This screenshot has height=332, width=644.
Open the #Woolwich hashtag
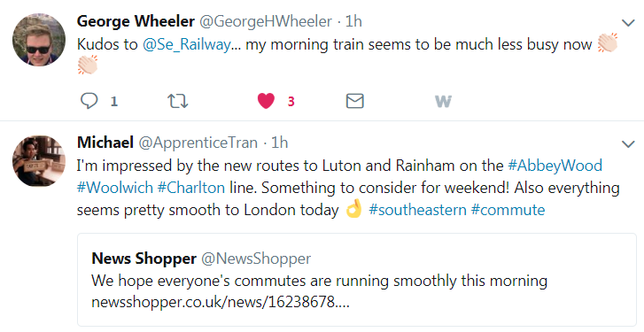115,188
